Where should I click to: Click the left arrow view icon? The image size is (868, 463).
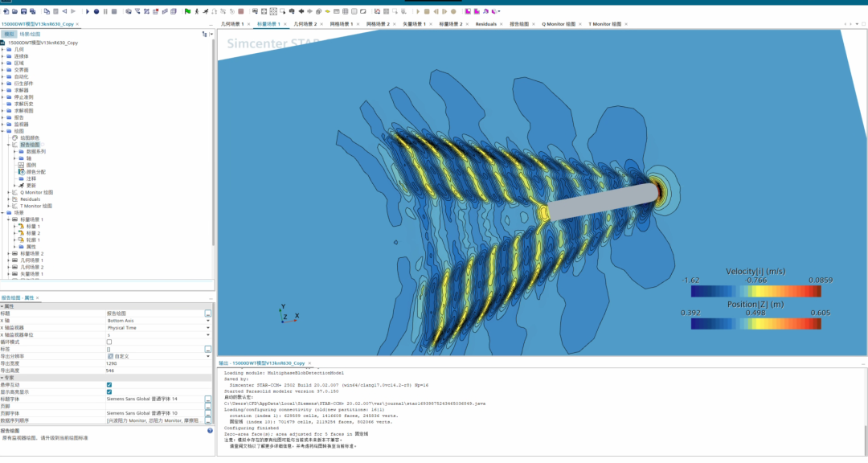301,11
